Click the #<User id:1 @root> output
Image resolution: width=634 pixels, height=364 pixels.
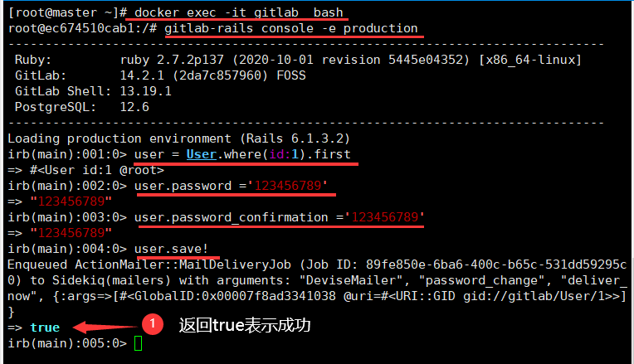[97, 170]
